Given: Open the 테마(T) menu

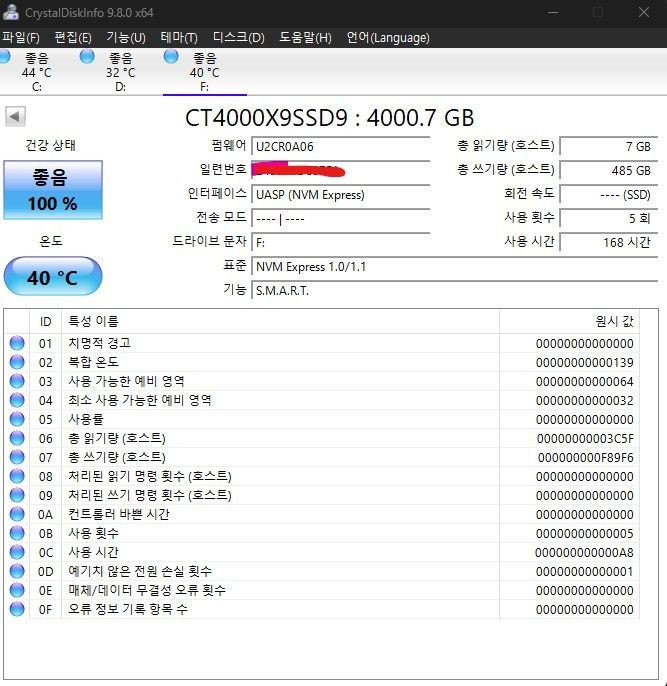Looking at the screenshot, I should [x=179, y=38].
